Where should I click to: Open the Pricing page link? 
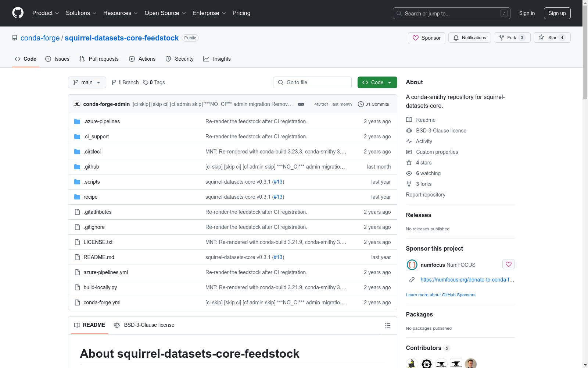241,13
